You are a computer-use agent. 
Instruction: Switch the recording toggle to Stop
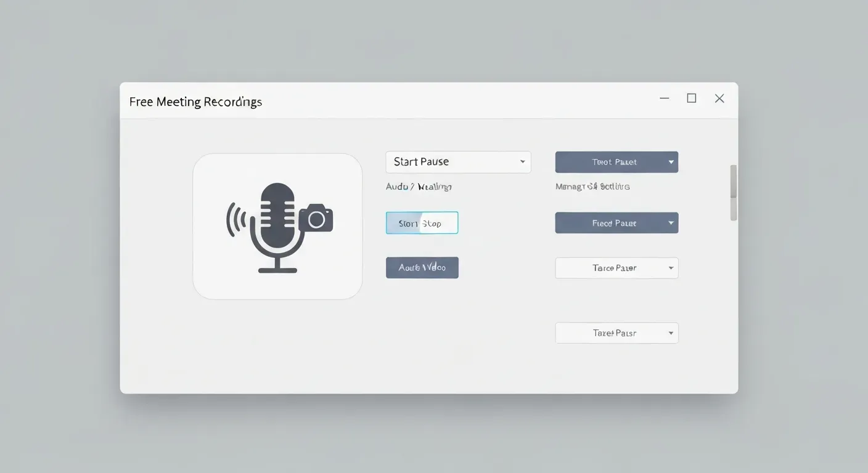pos(441,222)
